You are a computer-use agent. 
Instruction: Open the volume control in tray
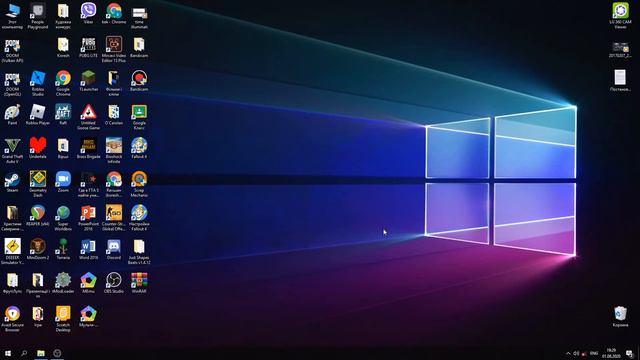point(576,353)
